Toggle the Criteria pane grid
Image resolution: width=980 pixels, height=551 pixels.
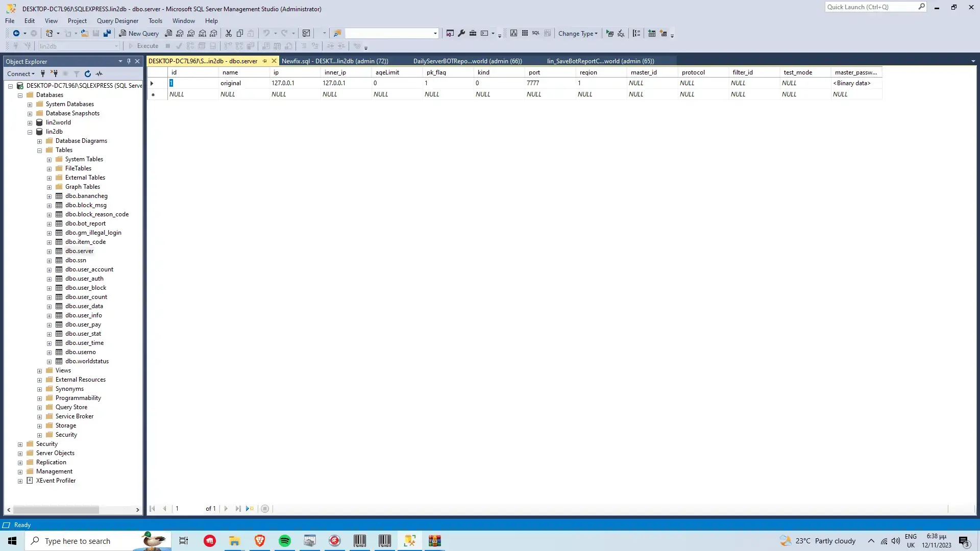pos(525,33)
